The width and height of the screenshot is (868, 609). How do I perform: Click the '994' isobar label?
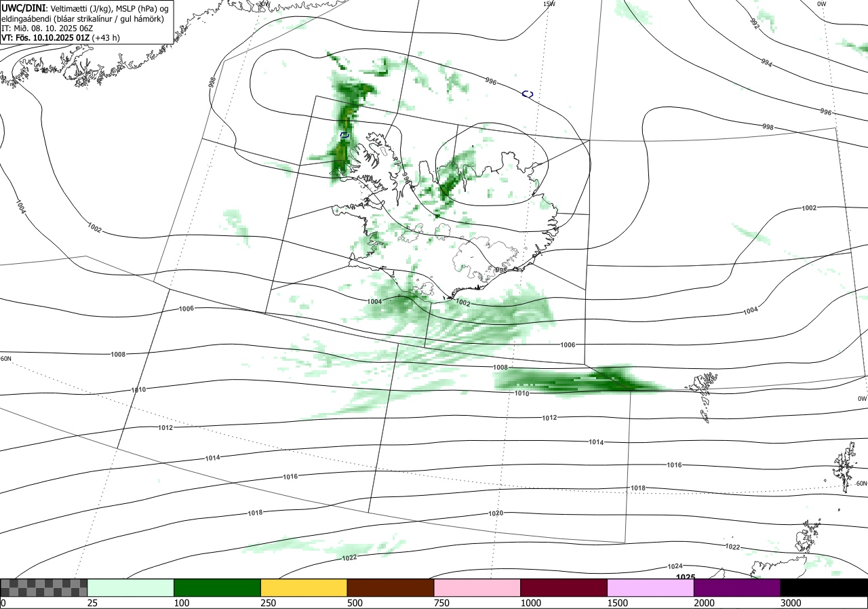click(x=766, y=63)
